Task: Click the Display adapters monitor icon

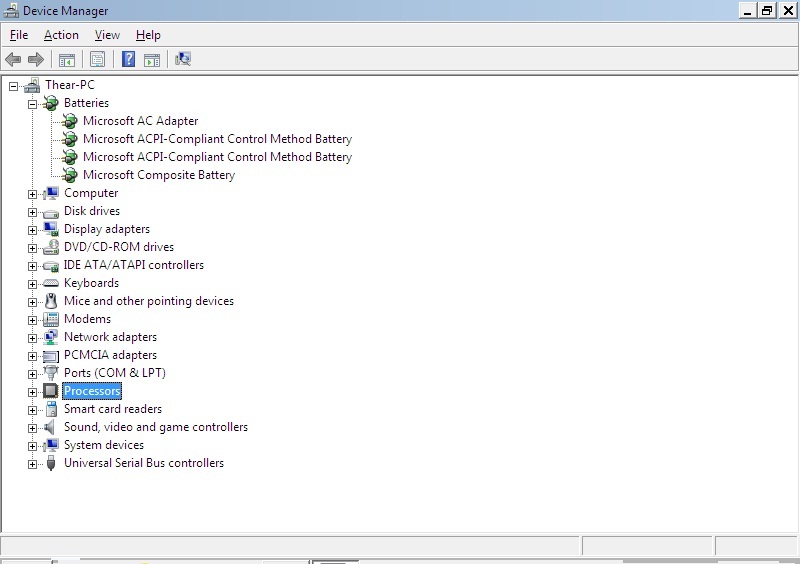Action: click(51, 229)
